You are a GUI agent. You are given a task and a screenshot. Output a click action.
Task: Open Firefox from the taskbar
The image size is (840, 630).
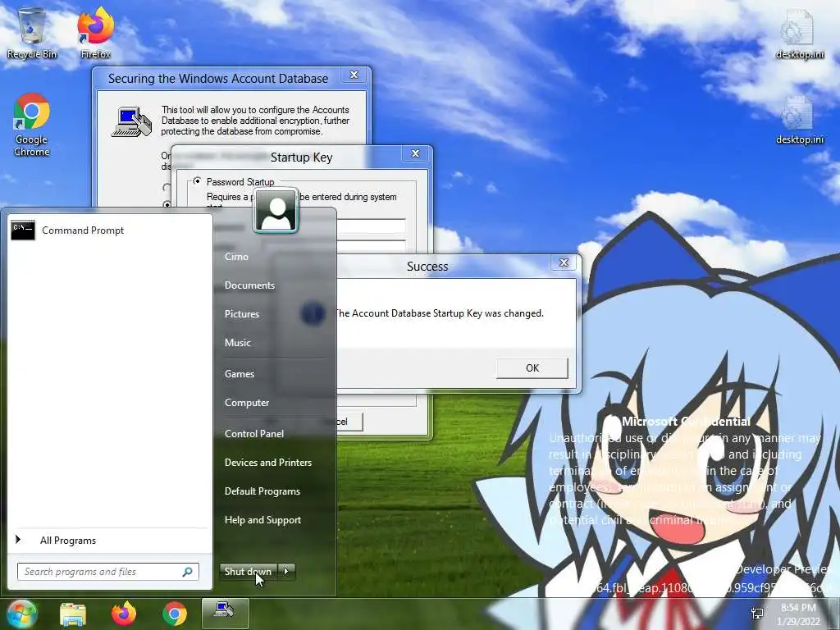pos(124,614)
